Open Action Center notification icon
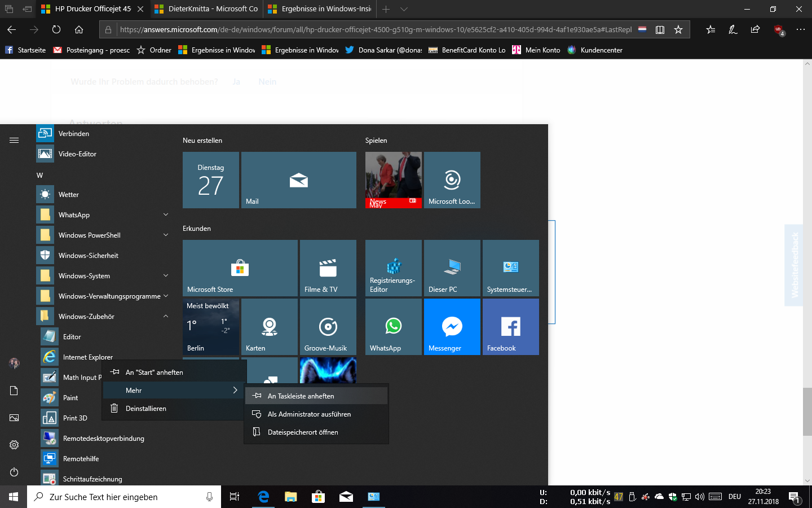 (794, 497)
